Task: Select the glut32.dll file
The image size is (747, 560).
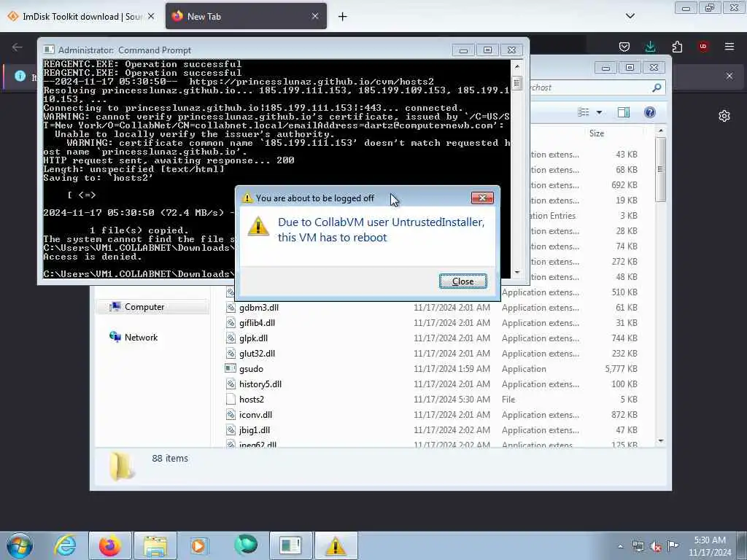Action: 257,354
